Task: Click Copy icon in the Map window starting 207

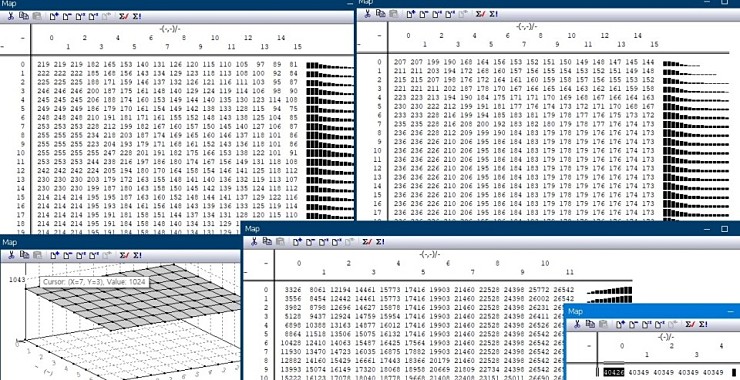Action: tap(380, 14)
